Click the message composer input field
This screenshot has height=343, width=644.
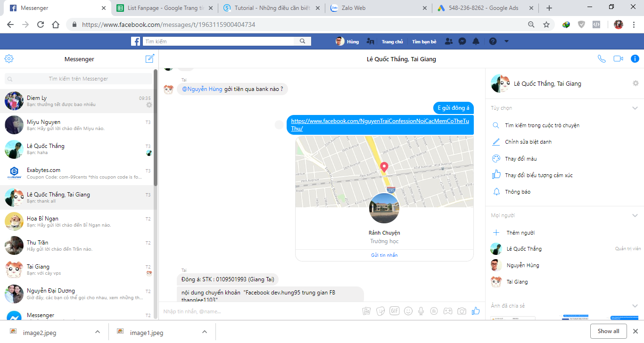[x=259, y=311]
